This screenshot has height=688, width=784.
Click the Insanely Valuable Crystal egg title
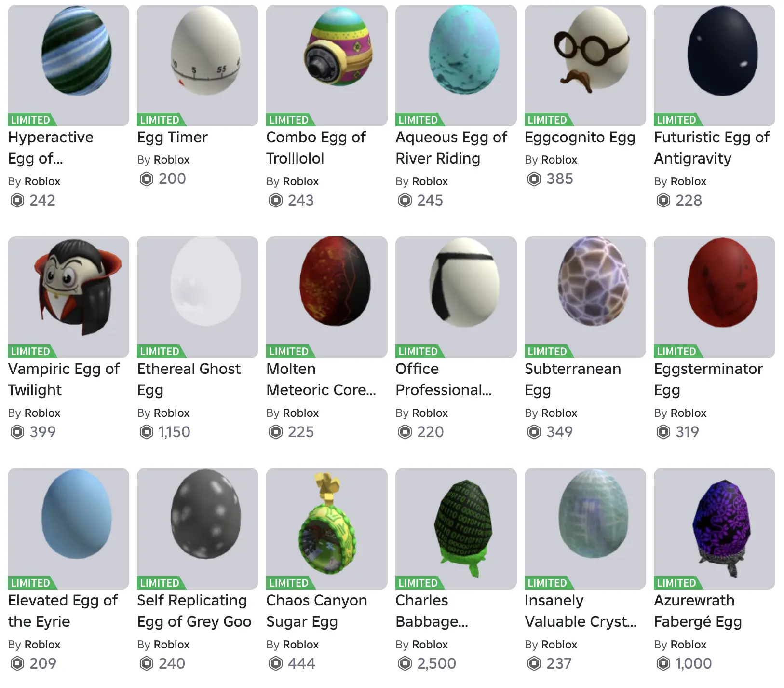coord(581,611)
